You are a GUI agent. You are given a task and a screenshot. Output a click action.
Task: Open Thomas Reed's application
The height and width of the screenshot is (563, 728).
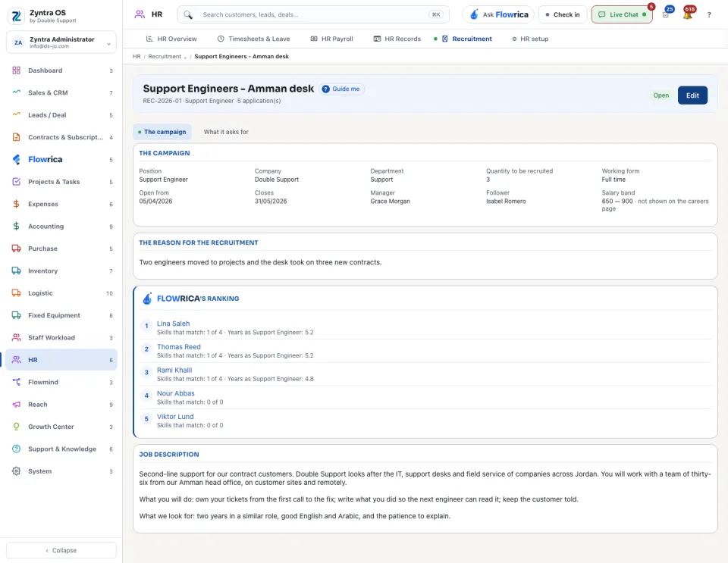179,347
